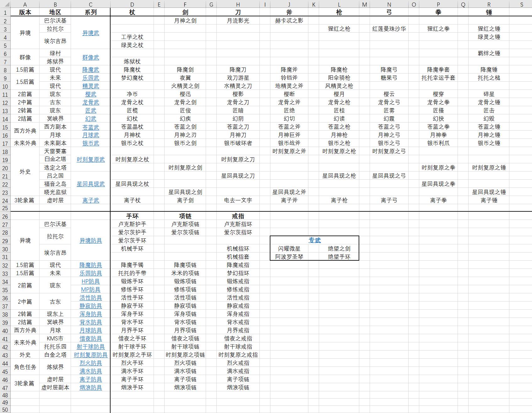This screenshot has width=532, height=413.
Task: Click the 闪耀微星 cell
Action: (x=289, y=249)
